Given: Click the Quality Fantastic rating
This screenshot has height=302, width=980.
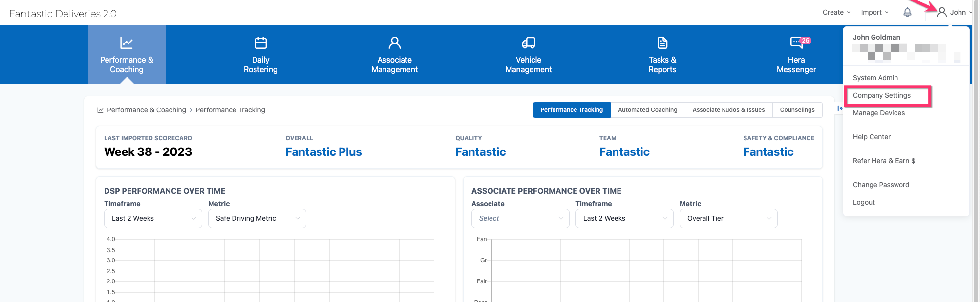Looking at the screenshot, I should tap(480, 152).
